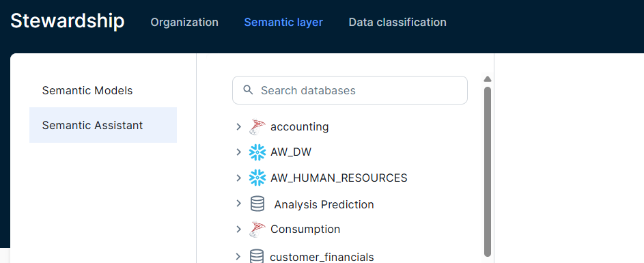Click the scroll-up arrow of database list
Image resolution: width=644 pixels, height=263 pixels.
click(x=488, y=79)
